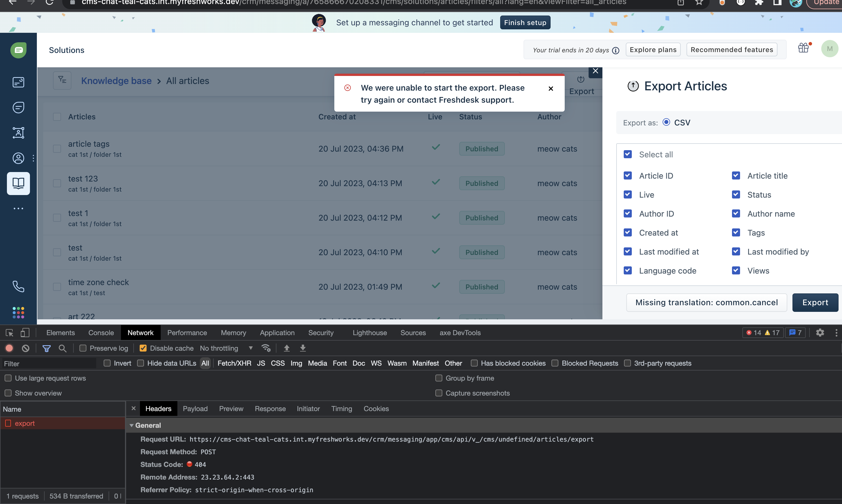Open the Solutions knowledge base book icon in sidebar
842x504 pixels.
(18, 184)
